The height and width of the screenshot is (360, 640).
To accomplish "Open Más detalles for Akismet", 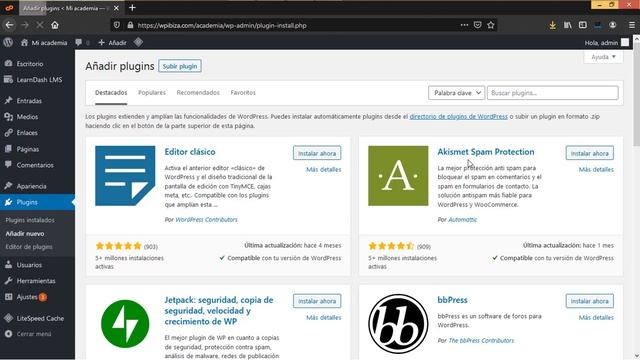I will [x=596, y=169].
